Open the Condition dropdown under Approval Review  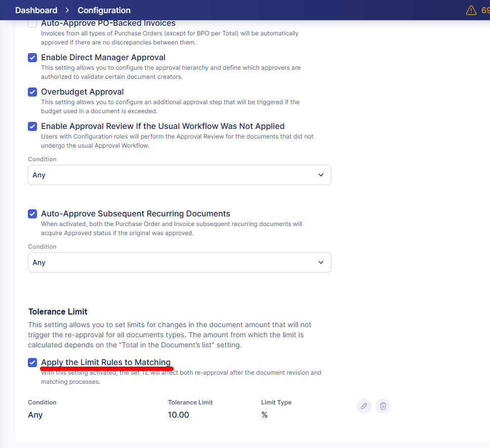(x=179, y=175)
